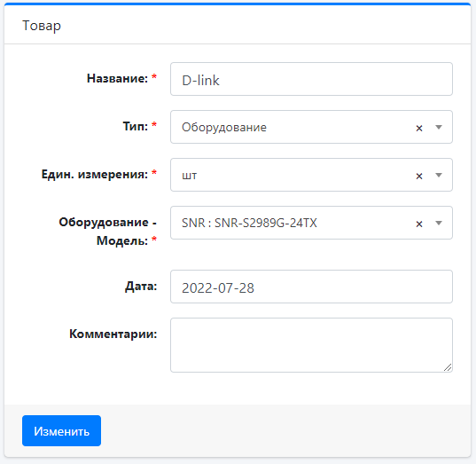Click the Тип label
This screenshot has width=476, height=464.
[x=136, y=126]
